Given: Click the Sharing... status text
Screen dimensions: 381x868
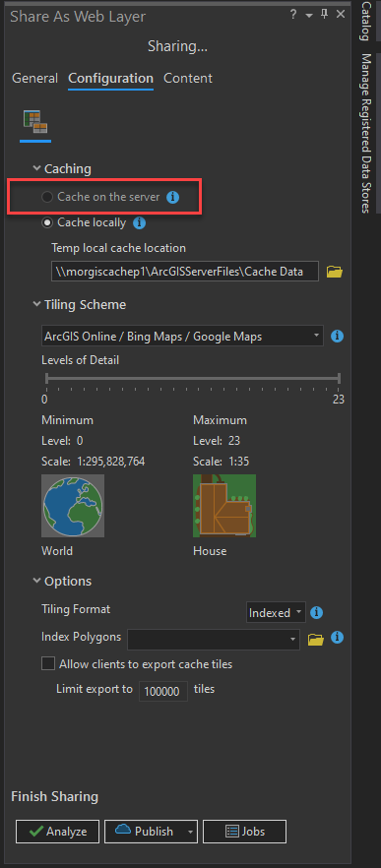Looking at the screenshot, I should (x=177, y=47).
